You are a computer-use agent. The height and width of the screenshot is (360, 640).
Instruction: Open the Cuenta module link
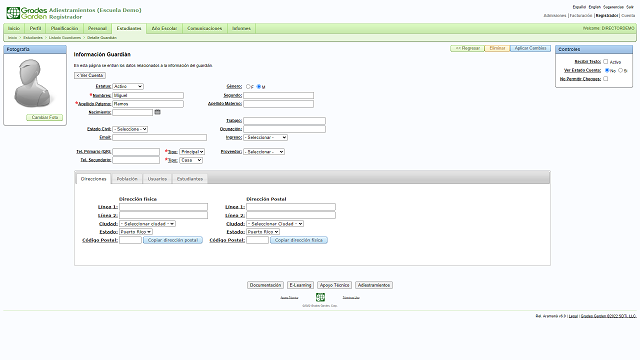(628, 16)
